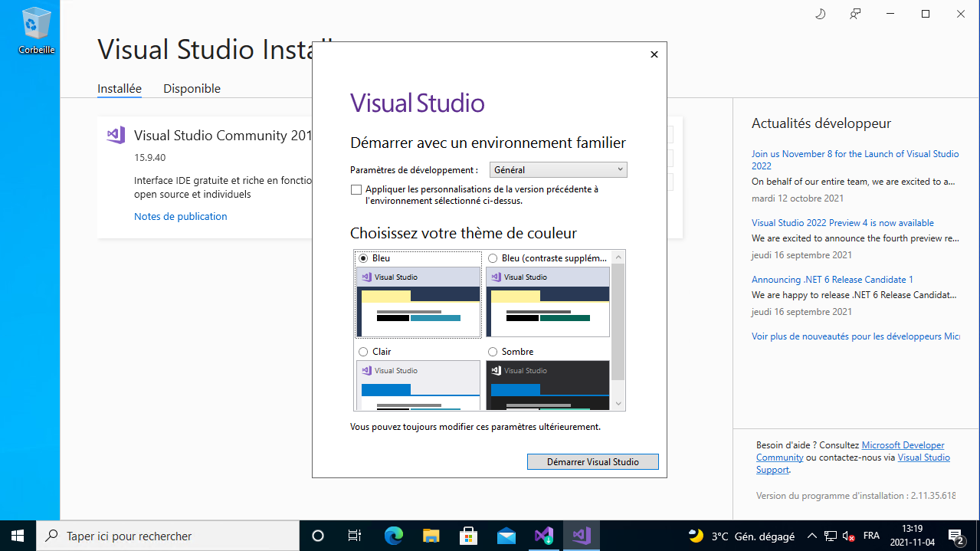Select the Clair color theme radio button
Viewport: 980px width, 551px height.
tap(363, 352)
